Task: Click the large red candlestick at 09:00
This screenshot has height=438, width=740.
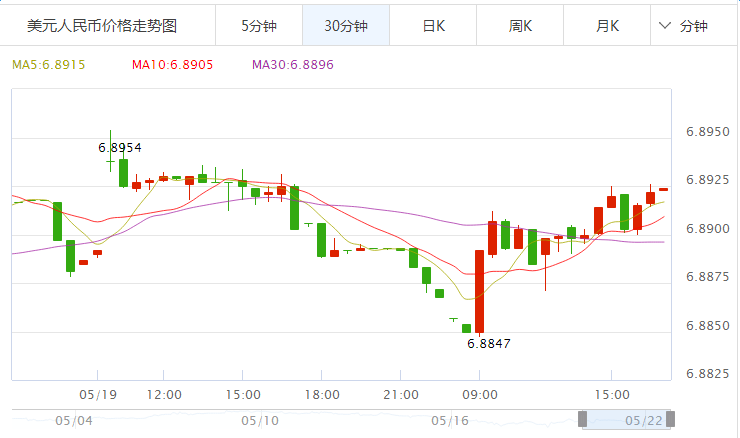Action: (479, 292)
